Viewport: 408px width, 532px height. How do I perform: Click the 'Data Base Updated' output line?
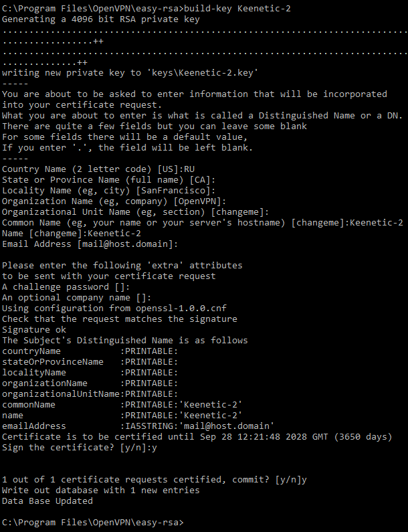click(x=47, y=501)
